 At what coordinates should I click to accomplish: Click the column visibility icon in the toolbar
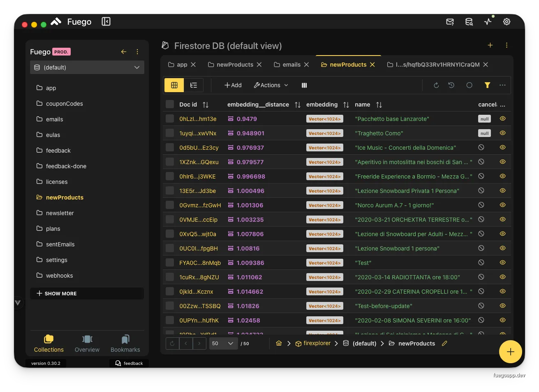tap(304, 85)
